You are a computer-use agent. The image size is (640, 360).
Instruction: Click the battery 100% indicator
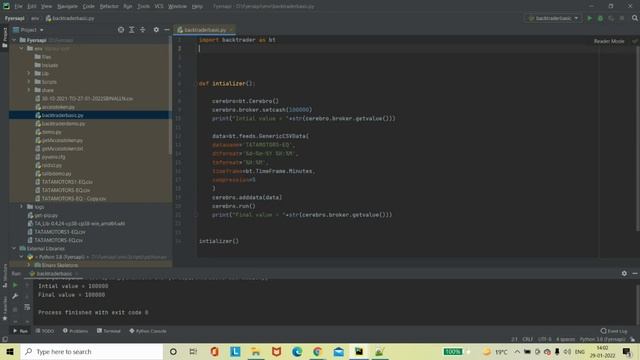[x=452, y=351]
